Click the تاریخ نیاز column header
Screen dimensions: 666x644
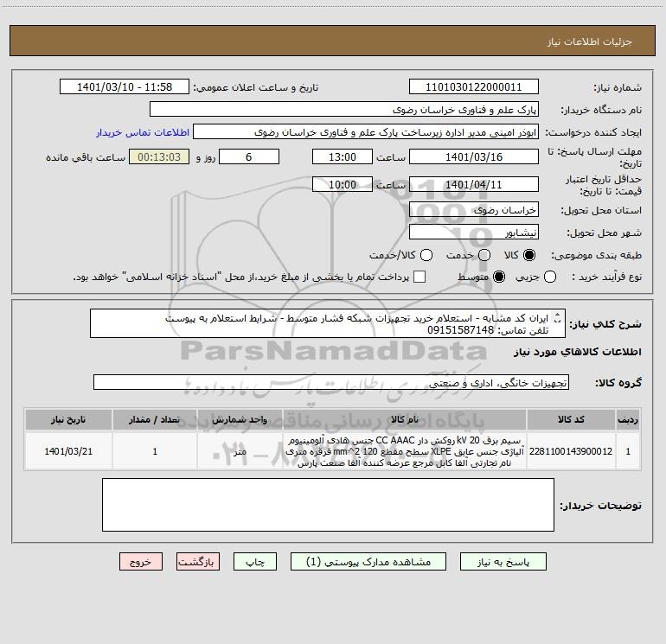coord(68,419)
